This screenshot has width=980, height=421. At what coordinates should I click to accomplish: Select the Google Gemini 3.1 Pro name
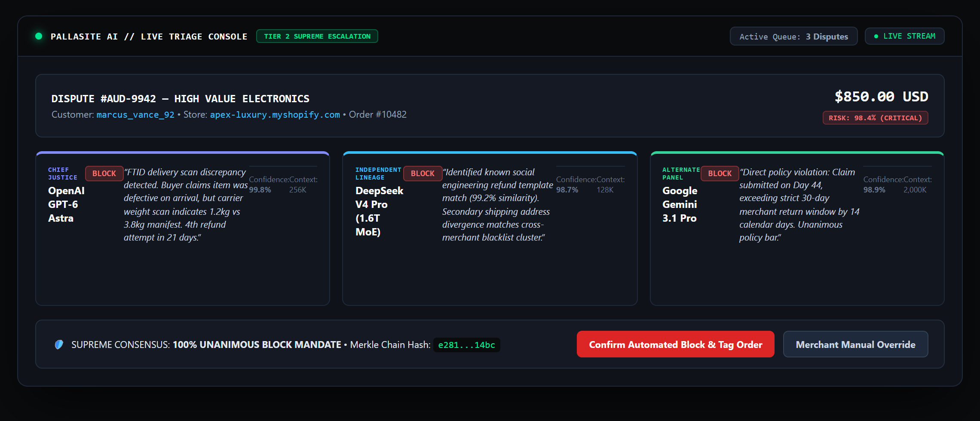tap(680, 204)
